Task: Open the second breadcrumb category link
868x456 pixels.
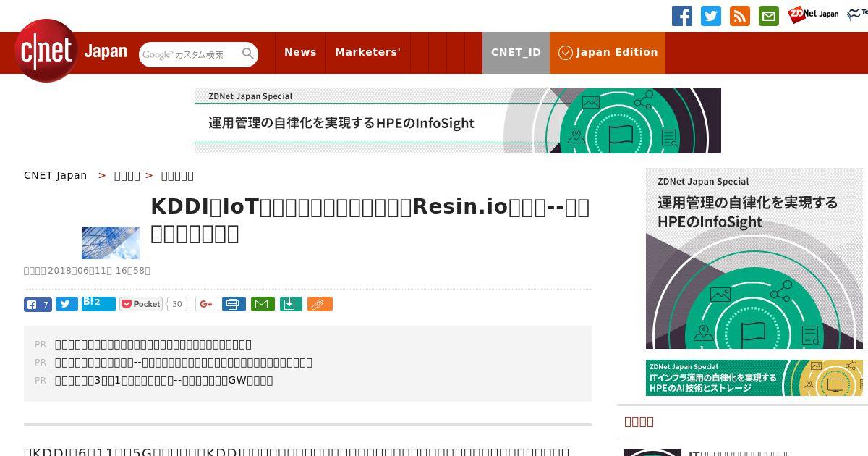Action: point(127,175)
